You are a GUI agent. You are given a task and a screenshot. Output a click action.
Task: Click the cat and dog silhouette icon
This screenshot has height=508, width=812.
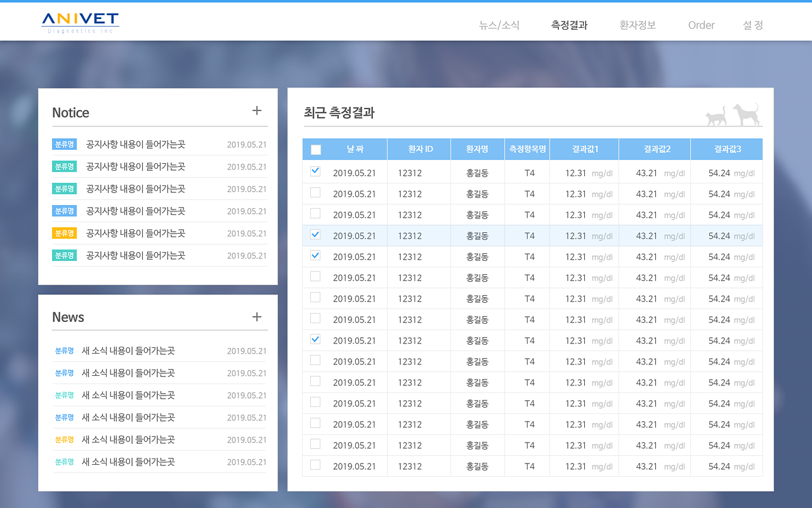click(x=733, y=115)
